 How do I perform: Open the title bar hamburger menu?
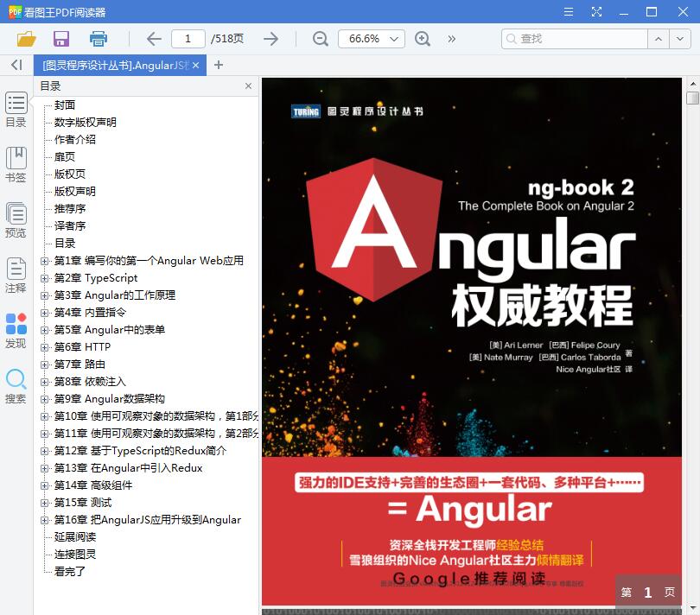point(569,11)
